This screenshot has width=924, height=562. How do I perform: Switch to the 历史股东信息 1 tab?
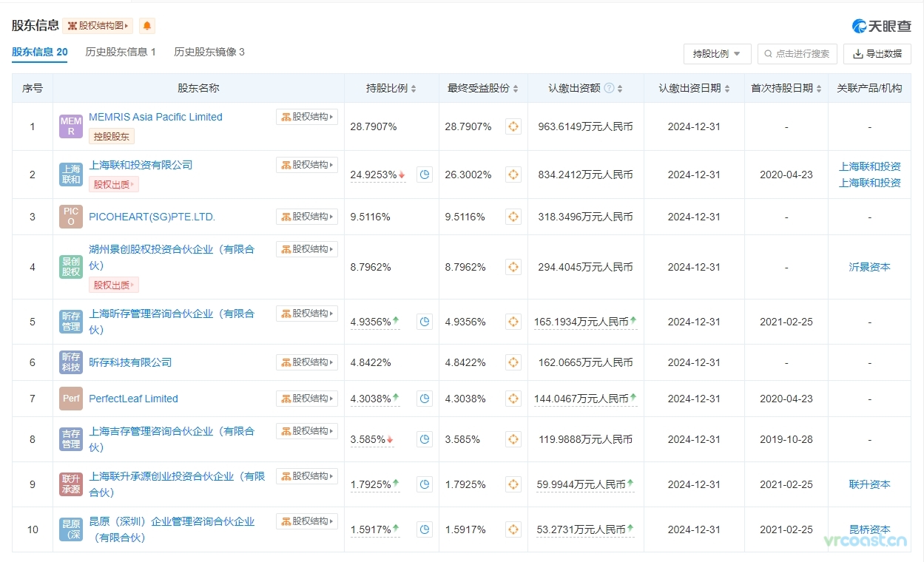121,52
